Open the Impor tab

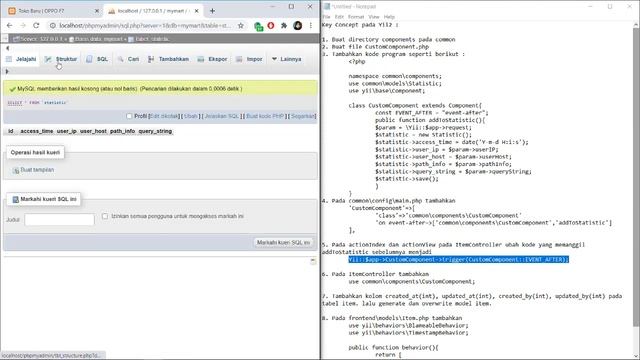pos(249,59)
